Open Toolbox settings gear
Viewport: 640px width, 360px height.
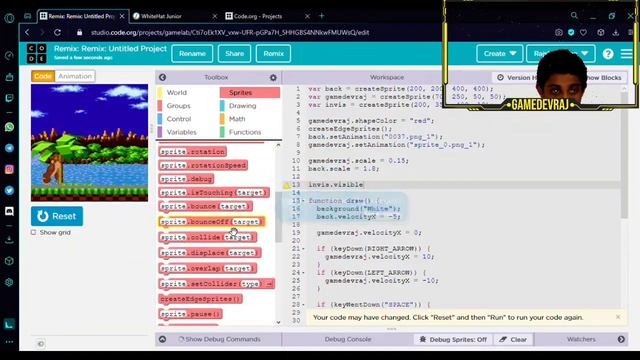point(273,78)
